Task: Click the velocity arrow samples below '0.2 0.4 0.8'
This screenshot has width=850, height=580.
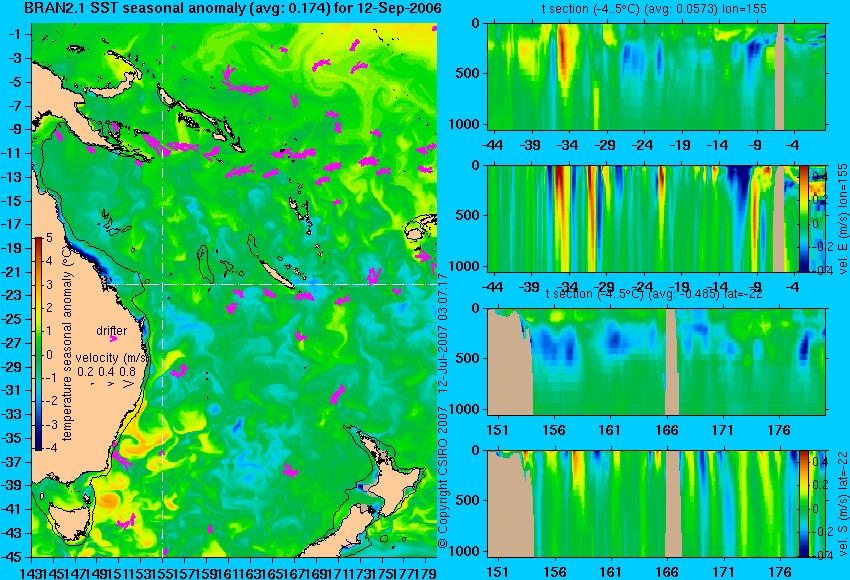Action: pyautogui.click(x=111, y=384)
